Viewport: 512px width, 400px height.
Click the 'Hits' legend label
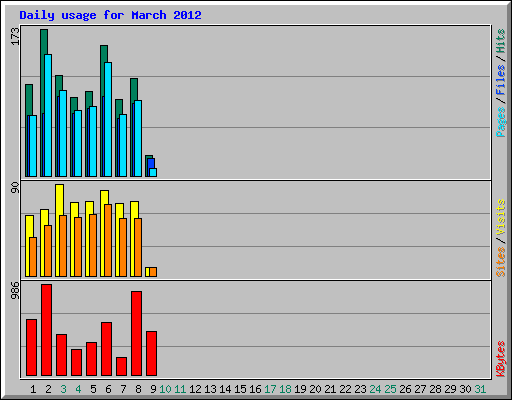[500, 41]
